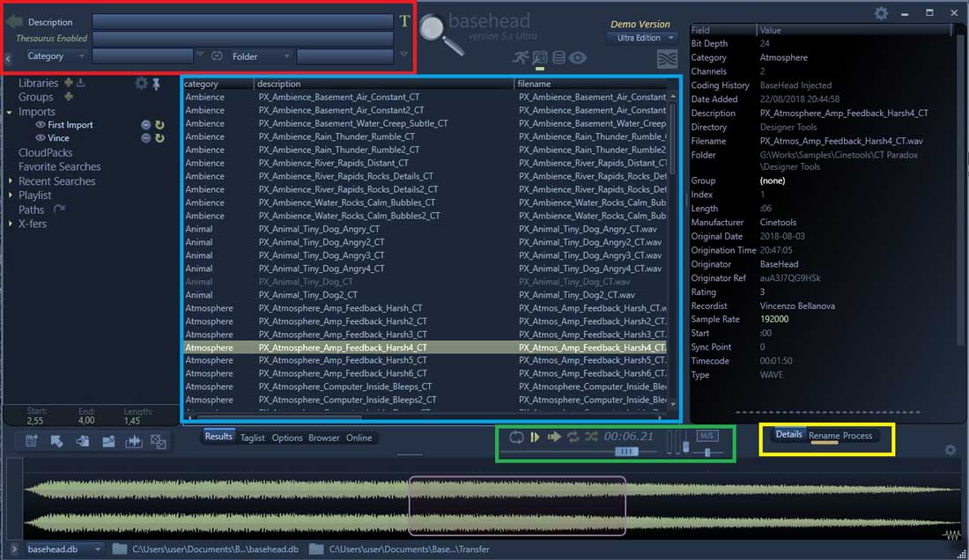Toggle the loop playback button
969x560 pixels.
point(516,437)
